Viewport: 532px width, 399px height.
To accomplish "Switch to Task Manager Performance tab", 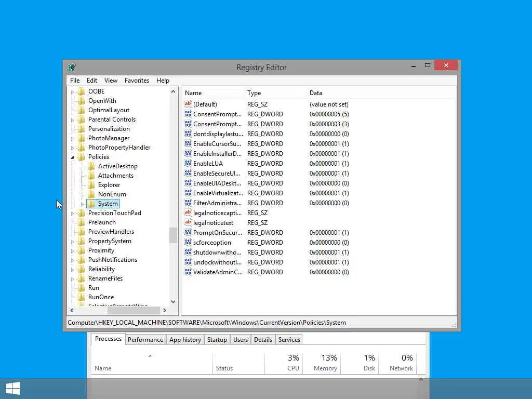I will (x=145, y=340).
